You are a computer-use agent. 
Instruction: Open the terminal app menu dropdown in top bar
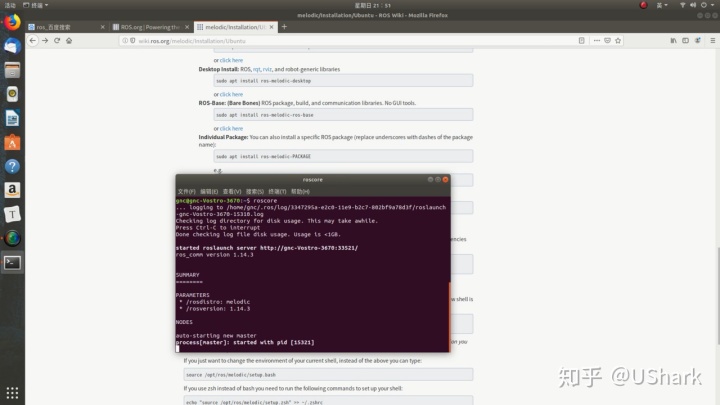coord(35,5)
